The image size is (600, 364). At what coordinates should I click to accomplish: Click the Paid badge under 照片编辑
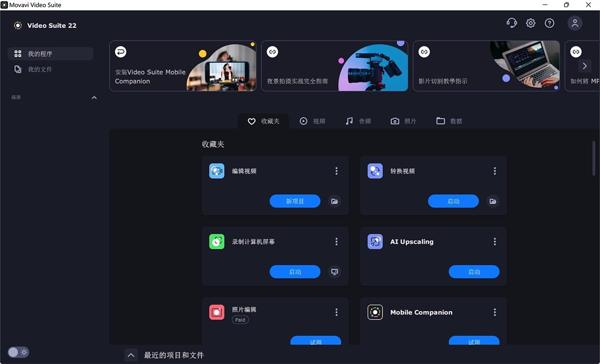coord(240,320)
